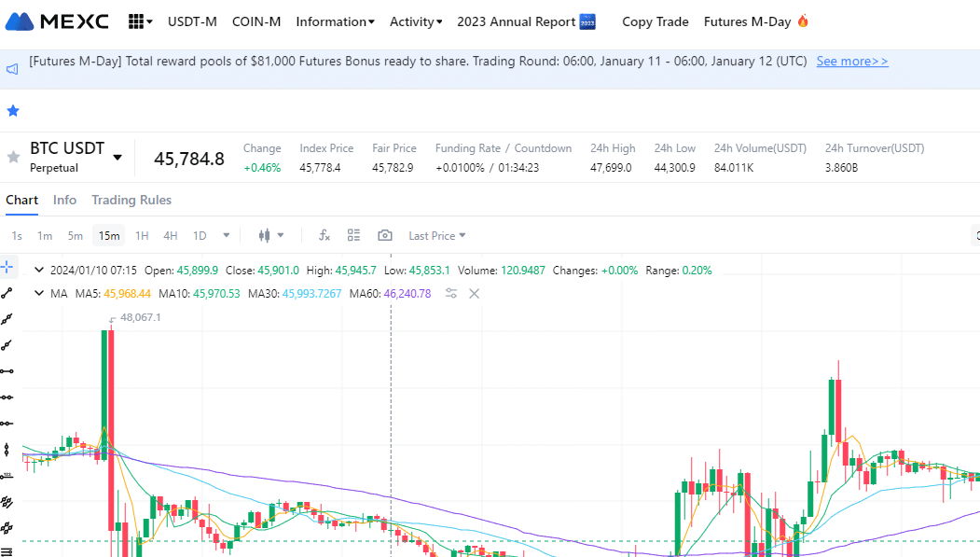The image size is (980, 557).
Task: Open the indicators fx icon
Action: (x=324, y=236)
